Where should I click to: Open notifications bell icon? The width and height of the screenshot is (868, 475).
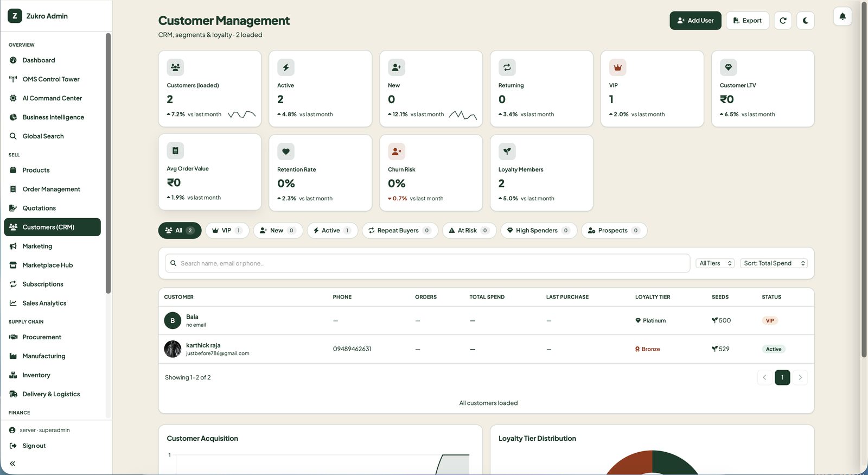tap(843, 16)
